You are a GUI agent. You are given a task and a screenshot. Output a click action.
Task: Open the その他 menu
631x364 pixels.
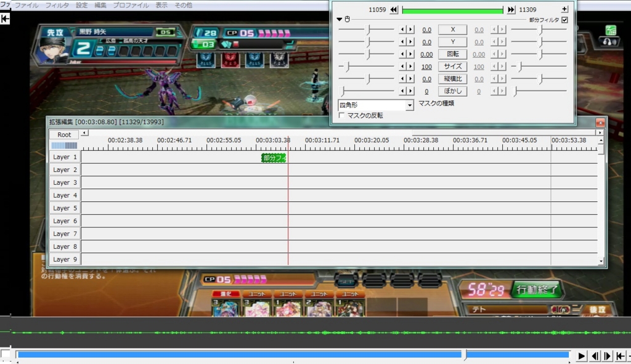click(x=183, y=5)
